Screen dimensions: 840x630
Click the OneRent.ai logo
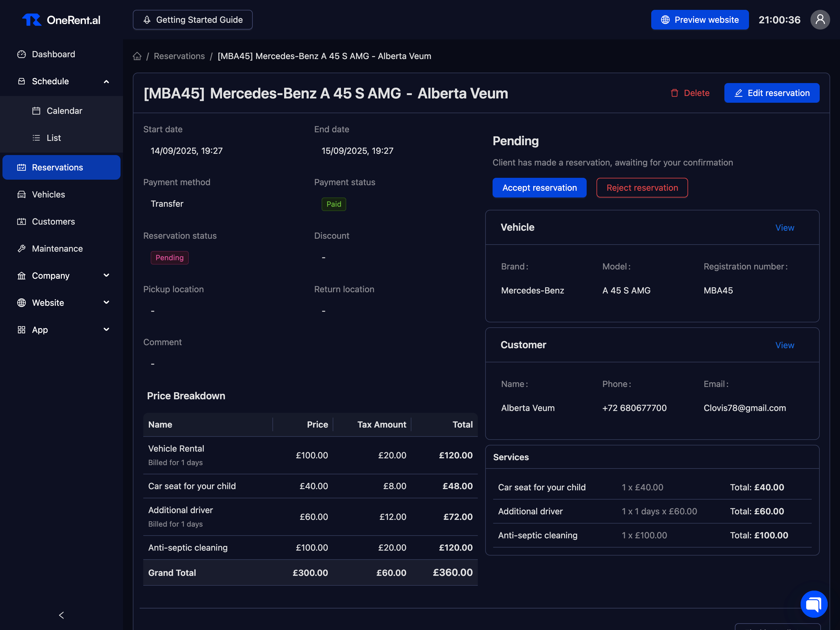(61, 20)
